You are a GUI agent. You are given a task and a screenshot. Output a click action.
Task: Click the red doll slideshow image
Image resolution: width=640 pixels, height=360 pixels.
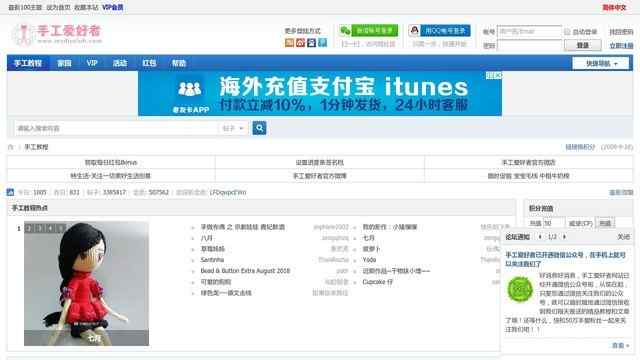pyautogui.click(x=87, y=284)
